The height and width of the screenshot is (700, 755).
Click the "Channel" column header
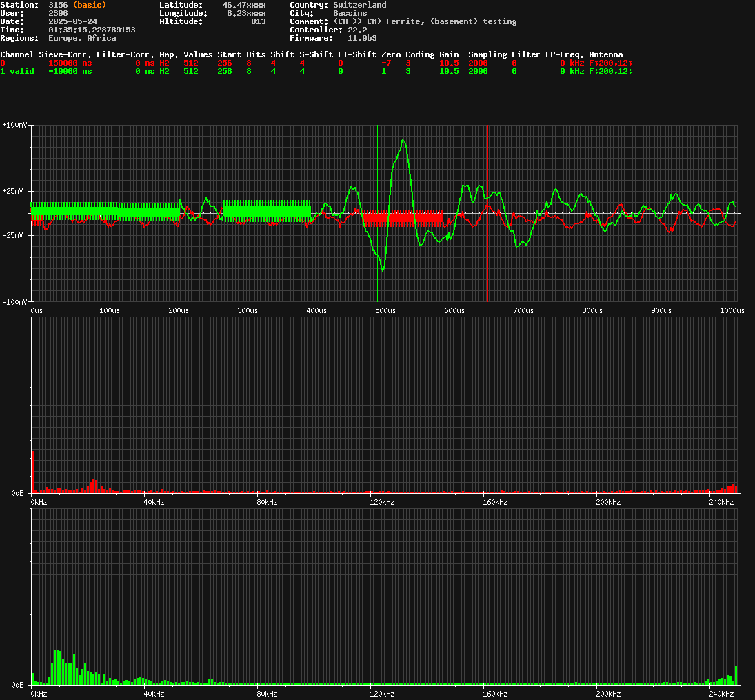17,54
